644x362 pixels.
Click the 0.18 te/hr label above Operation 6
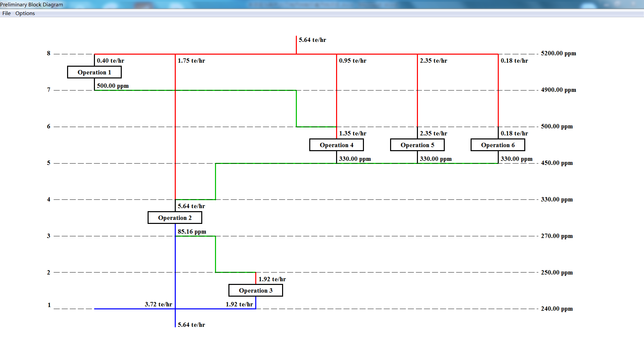pyautogui.click(x=514, y=133)
